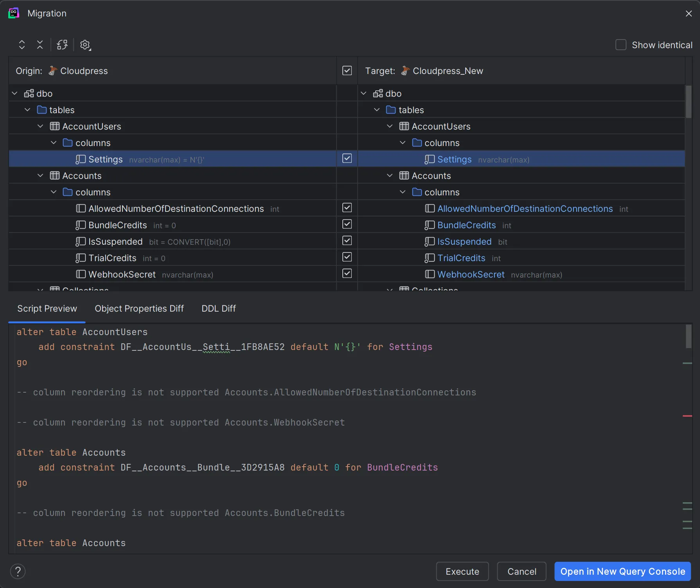Viewport: 700px width, 588px height.
Task: Click the column icon beside WebhookSecret
Action: (x=80, y=274)
